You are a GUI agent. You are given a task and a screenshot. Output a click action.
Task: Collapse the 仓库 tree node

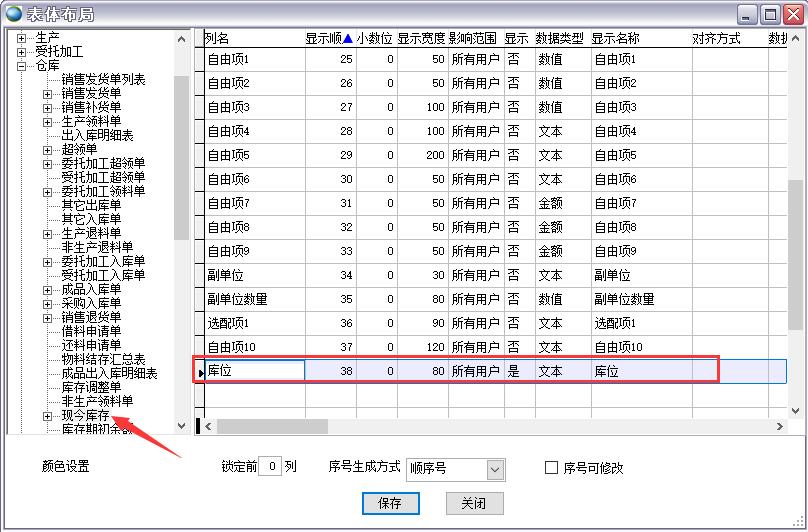[22, 66]
